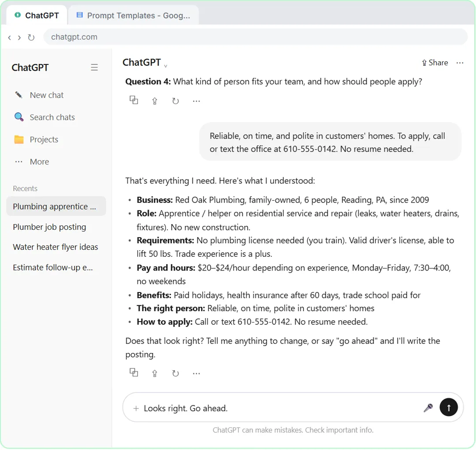Click the plus attach icon in composer
The image size is (476, 450).
(x=136, y=409)
